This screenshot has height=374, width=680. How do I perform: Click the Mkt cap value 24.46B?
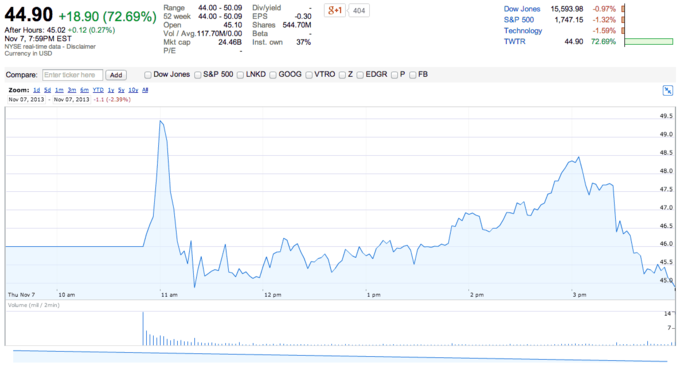tap(230, 42)
